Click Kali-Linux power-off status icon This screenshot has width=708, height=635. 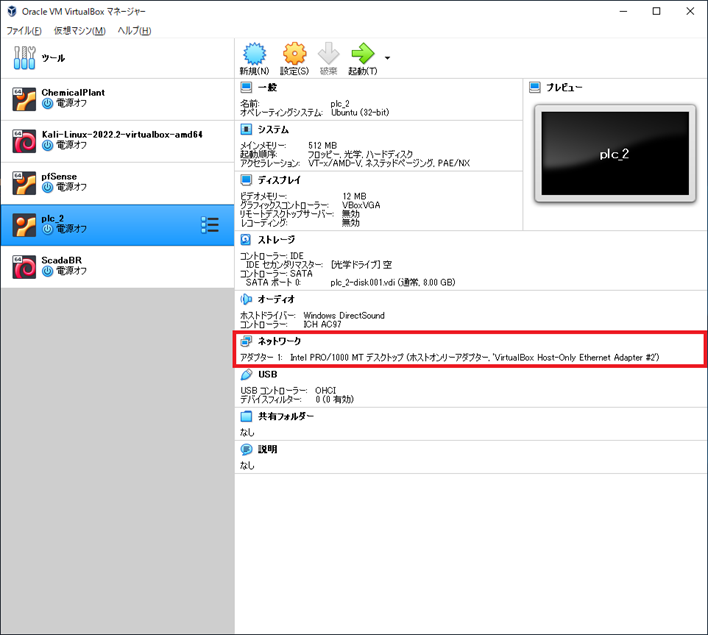click(x=47, y=145)
